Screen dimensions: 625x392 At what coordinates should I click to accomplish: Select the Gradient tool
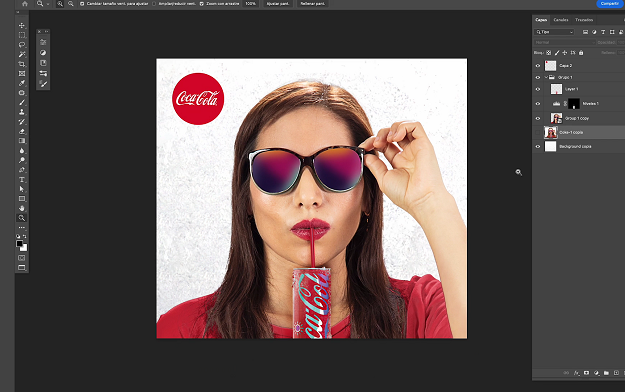tap(22, 141)
